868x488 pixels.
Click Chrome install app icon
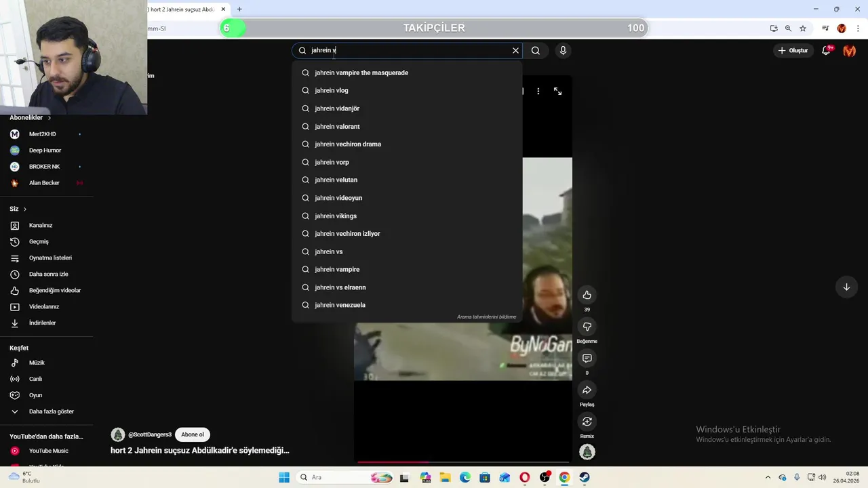(x=774, y=28)
